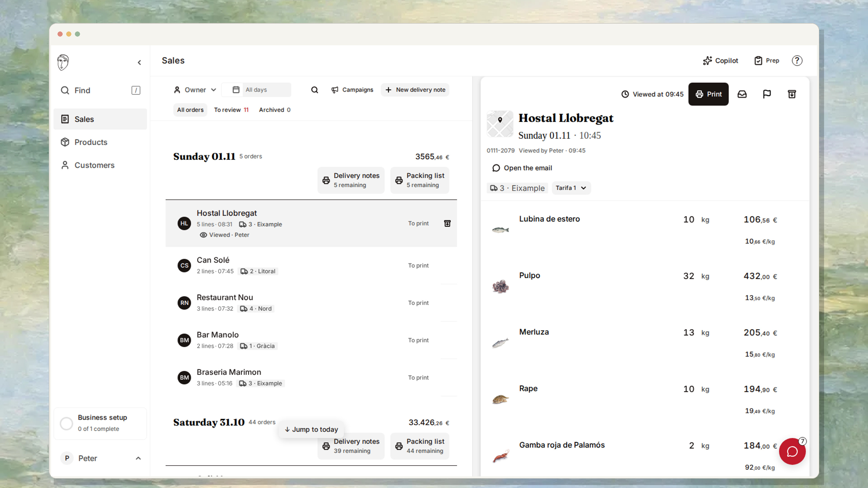Screen dimensions: 868x488
Task: Select the Bar Manolo order
Action: pos(311,340)
